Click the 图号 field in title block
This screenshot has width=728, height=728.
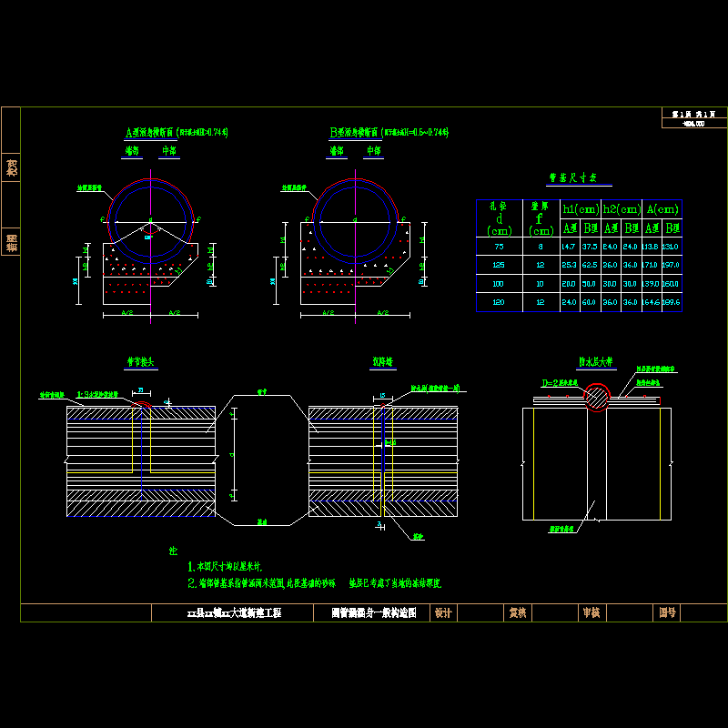pos(668,613)
